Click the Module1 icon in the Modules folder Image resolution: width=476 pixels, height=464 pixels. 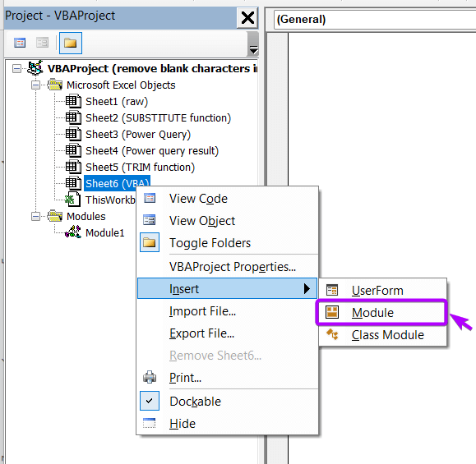[73, 232]
